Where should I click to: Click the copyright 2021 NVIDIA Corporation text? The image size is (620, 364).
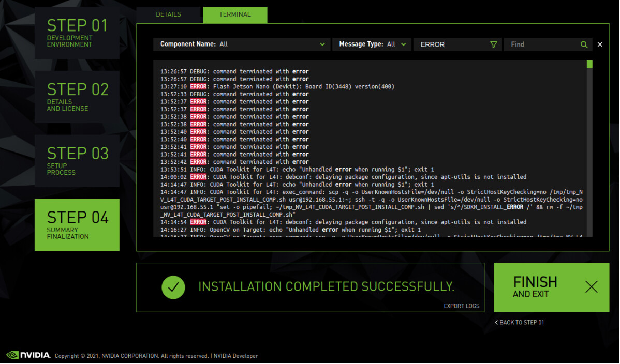point(131,356)
